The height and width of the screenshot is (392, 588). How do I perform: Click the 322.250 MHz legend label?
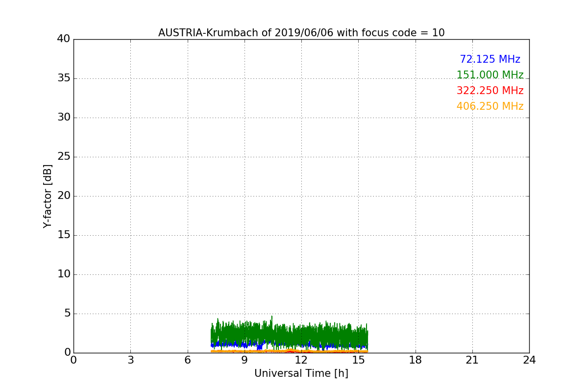pyautogui.click(x=490, y=91)
